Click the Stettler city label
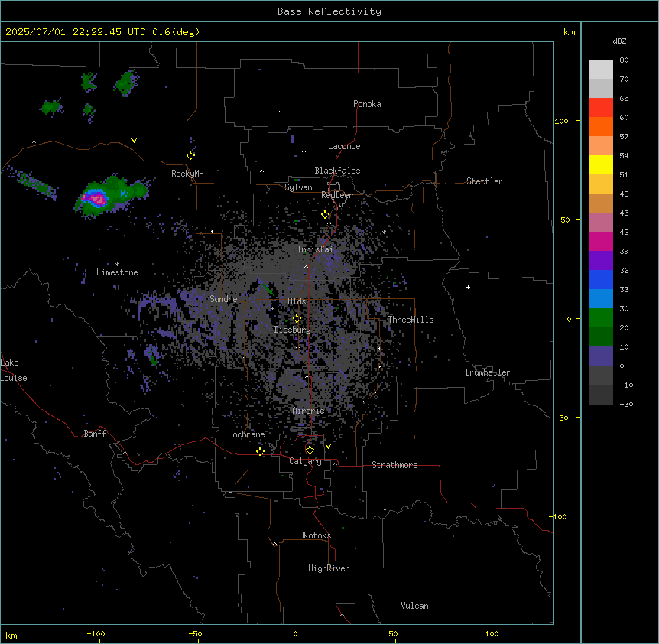 (x=485, y=181)
